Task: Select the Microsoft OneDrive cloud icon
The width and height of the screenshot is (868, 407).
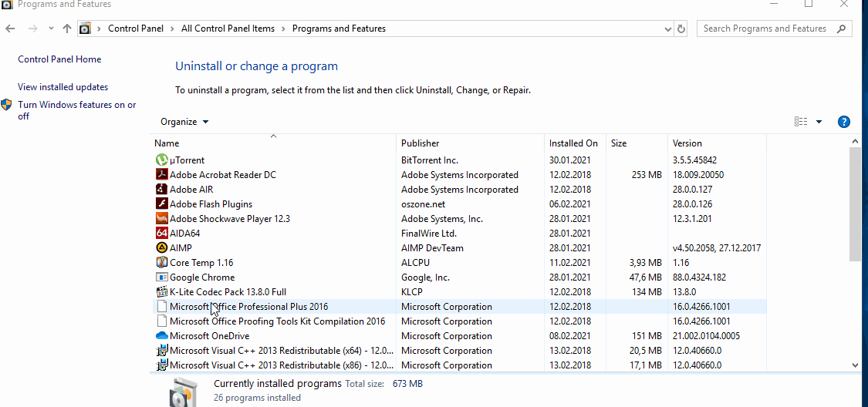Action: (x=162, y=336)
